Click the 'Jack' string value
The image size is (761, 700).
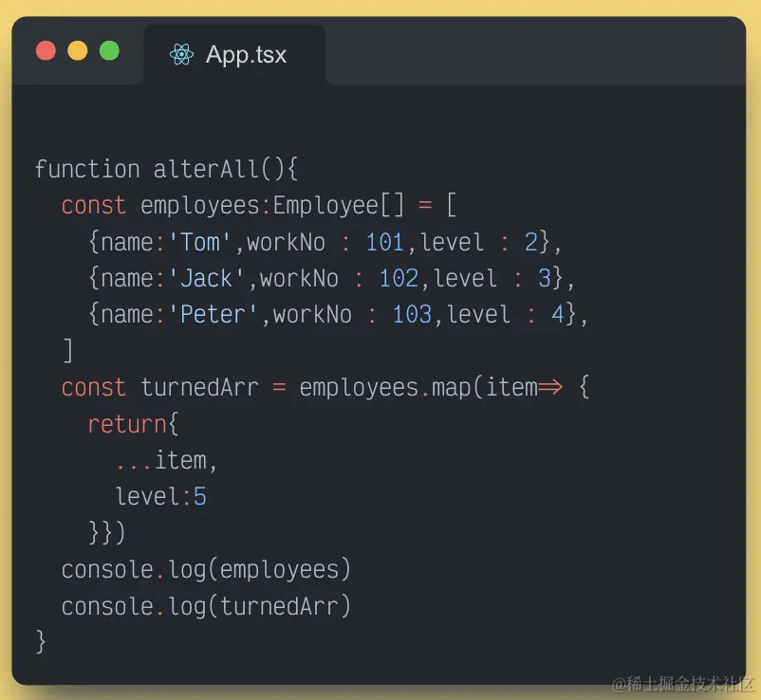point(206,279)
